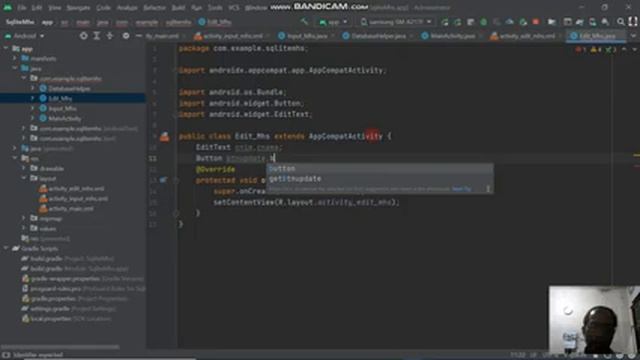Click the Expand All icon in project panel
Viewport: 640px width, 360px height.
click(97, 36)
